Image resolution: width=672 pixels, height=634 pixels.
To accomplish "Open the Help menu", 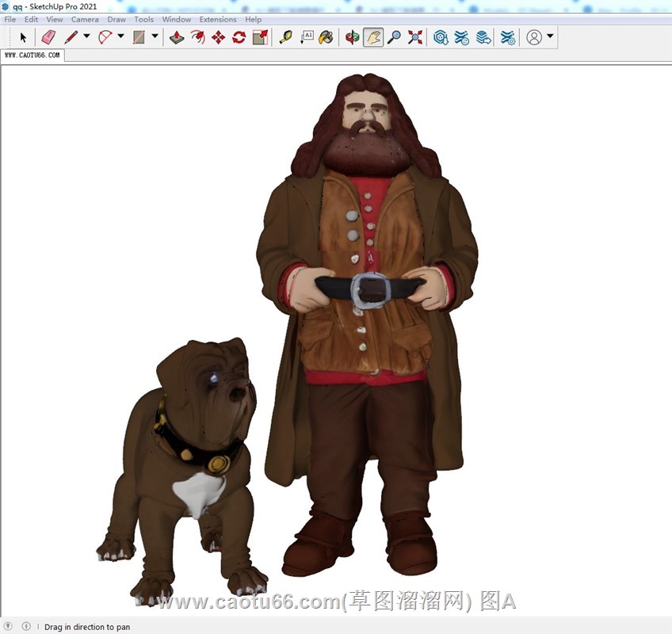I will pos(254,19).
